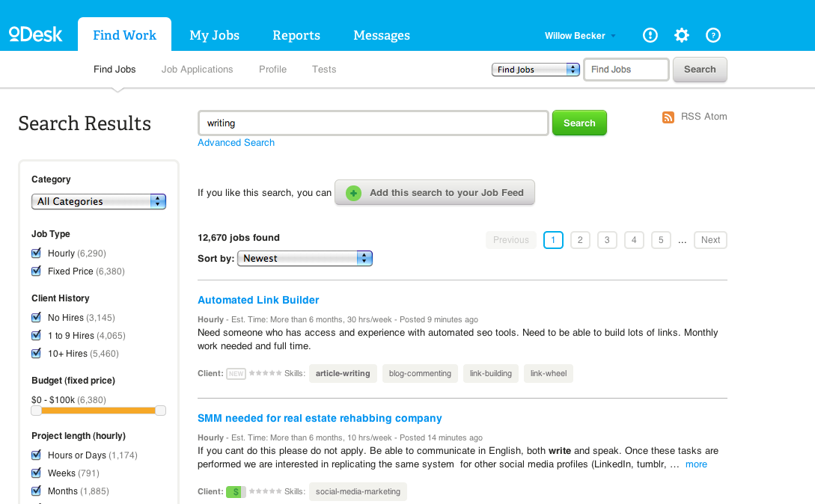The height and width of the screenshot is (504, 815).
Task: Open the help question mark icon
Action: click(713, 35)
